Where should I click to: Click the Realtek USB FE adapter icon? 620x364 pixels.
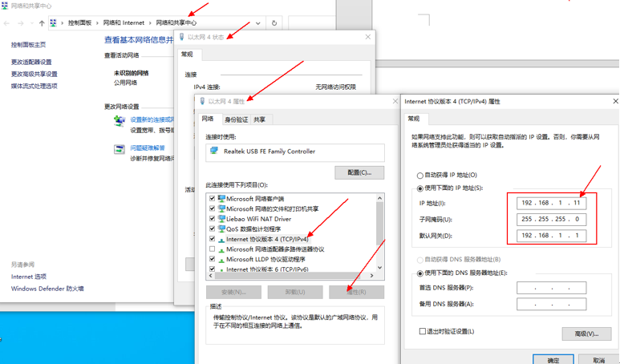coord(214,151)
